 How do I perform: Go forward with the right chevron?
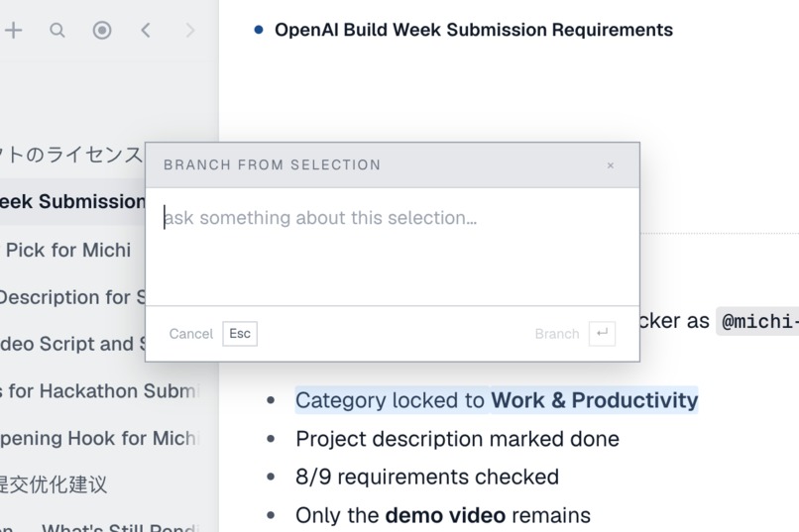(190, 31)
